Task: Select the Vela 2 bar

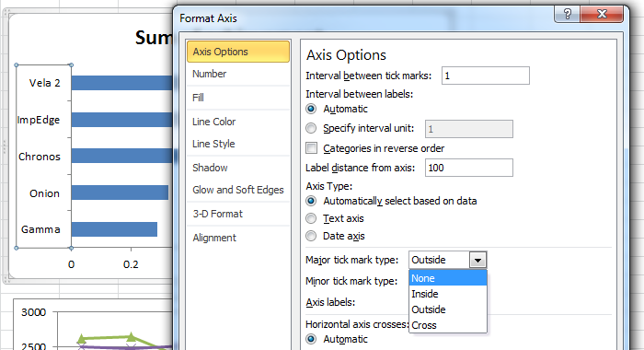Action: tap(122, 83)
